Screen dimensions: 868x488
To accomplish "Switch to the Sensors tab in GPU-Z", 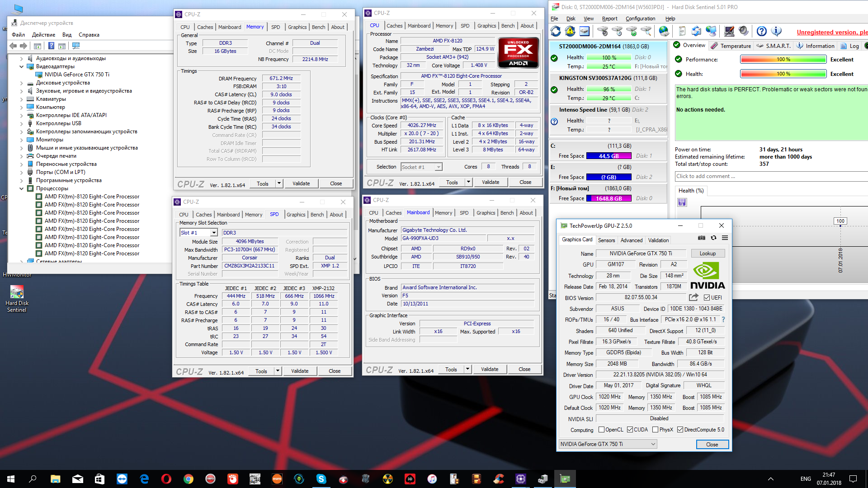I will [606, 240].
